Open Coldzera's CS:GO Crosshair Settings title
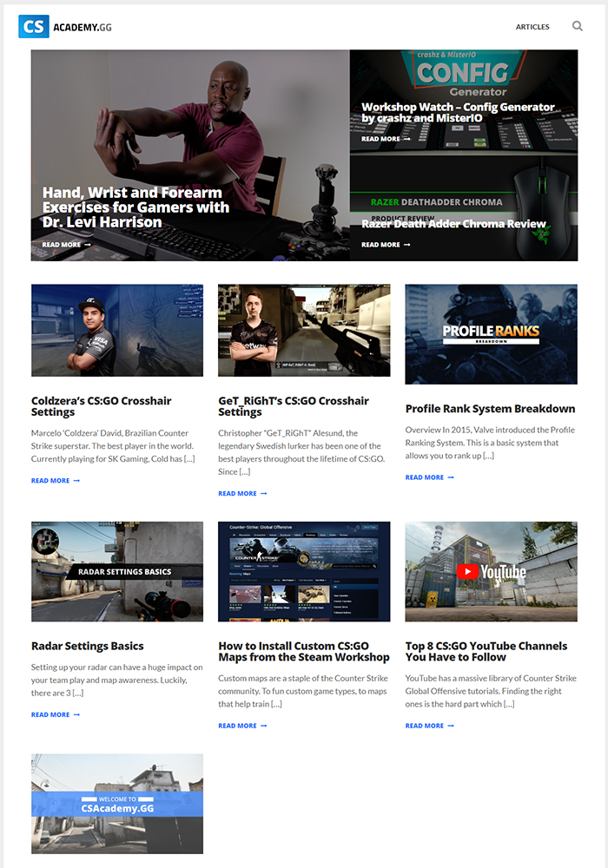The width and height of the screenshot is (608, 868). coord(102,406)
